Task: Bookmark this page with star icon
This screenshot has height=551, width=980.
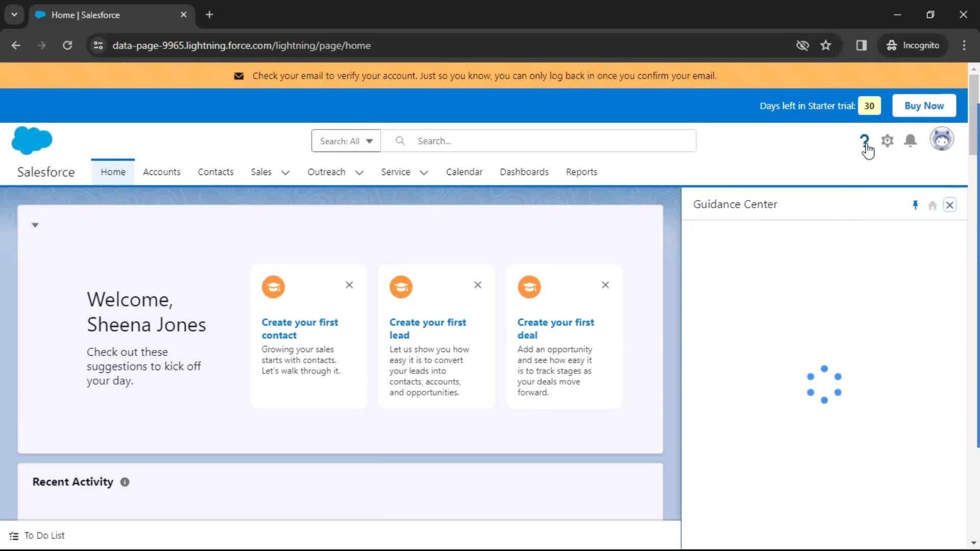Action: (x=826, y=45)
